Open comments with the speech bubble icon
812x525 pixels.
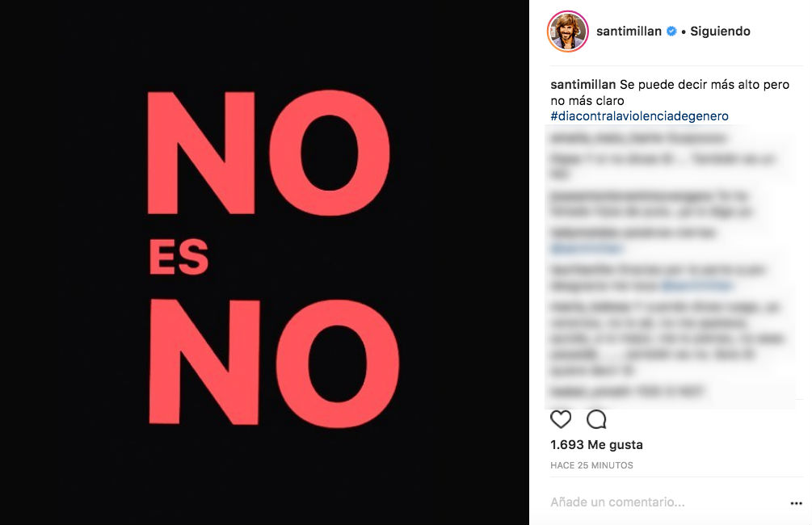[x=596, y=419]
